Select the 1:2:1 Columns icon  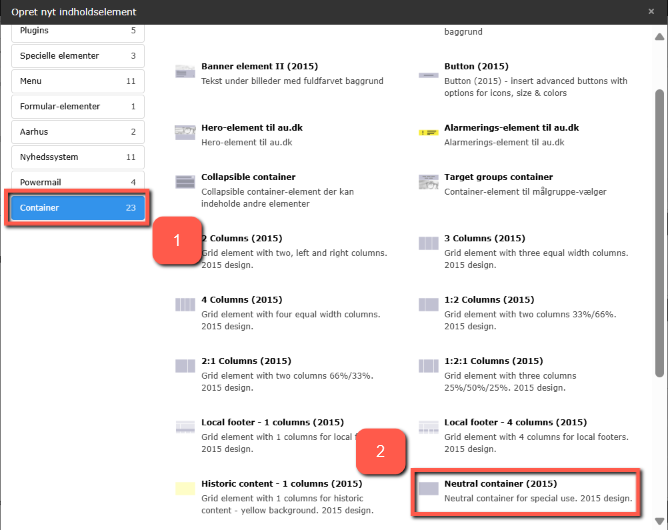(428, 366)
